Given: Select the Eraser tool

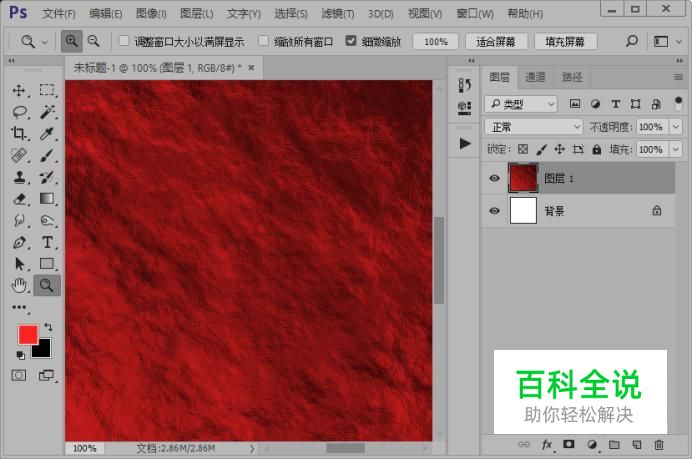Looking at the screenshot, I should [19, 199].
